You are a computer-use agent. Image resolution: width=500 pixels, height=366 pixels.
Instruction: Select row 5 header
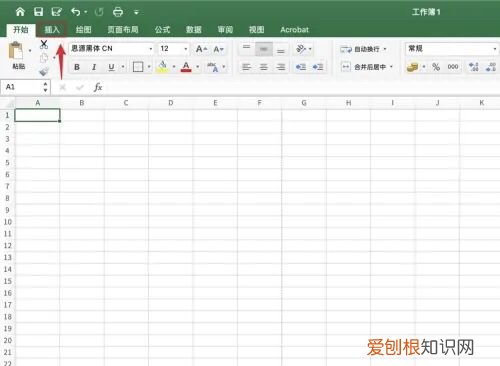point(7,163)
